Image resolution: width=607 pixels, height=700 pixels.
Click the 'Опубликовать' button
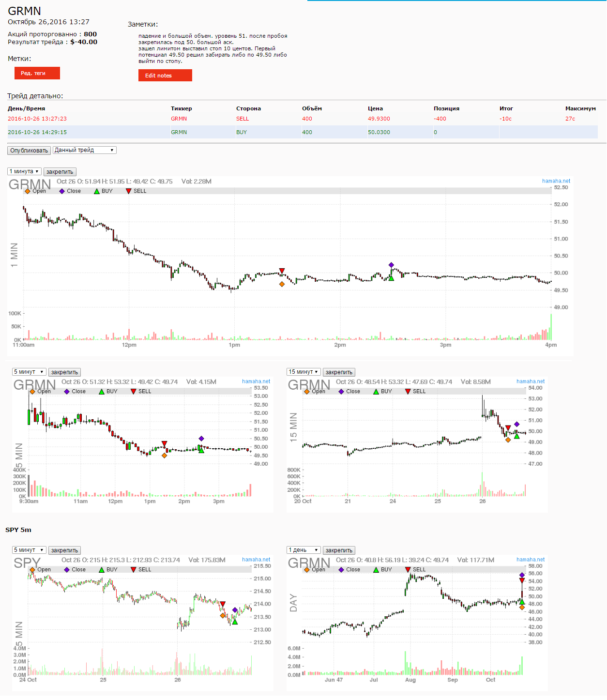pyautogui.click(x=29, y=151)
